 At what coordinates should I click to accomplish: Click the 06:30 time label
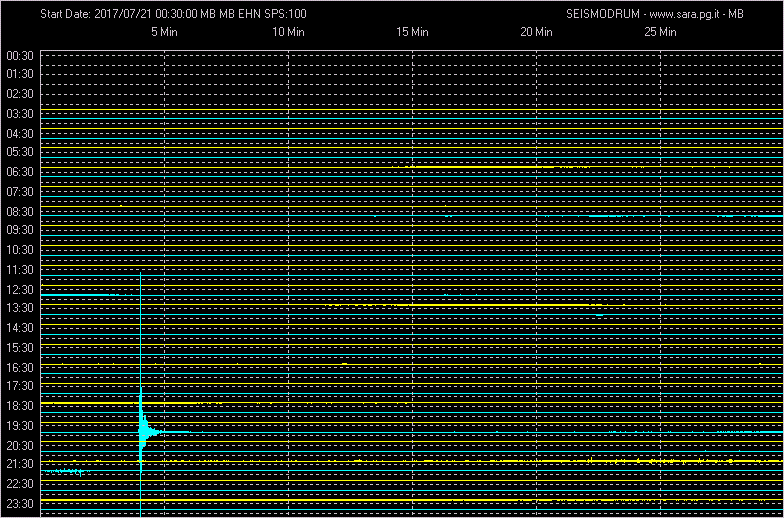[20, 172]
